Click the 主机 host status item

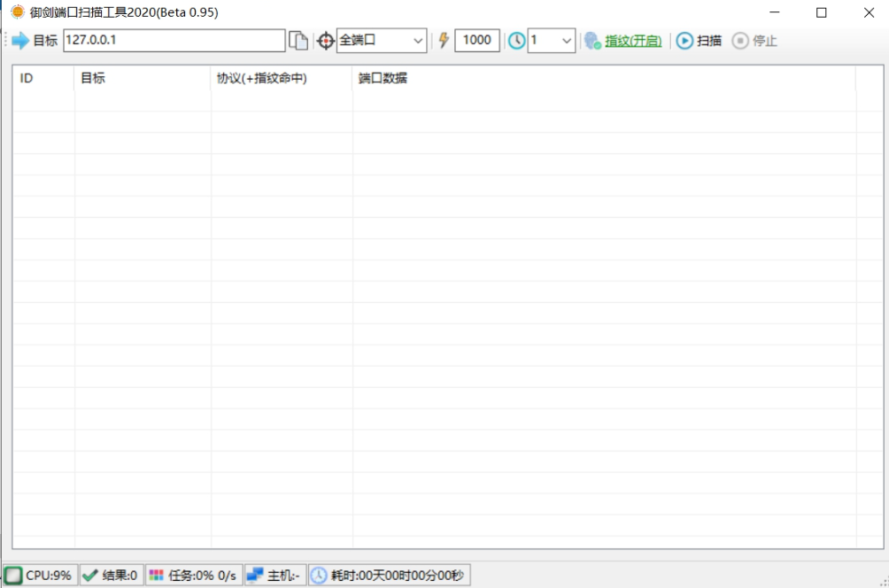(274, 576)
